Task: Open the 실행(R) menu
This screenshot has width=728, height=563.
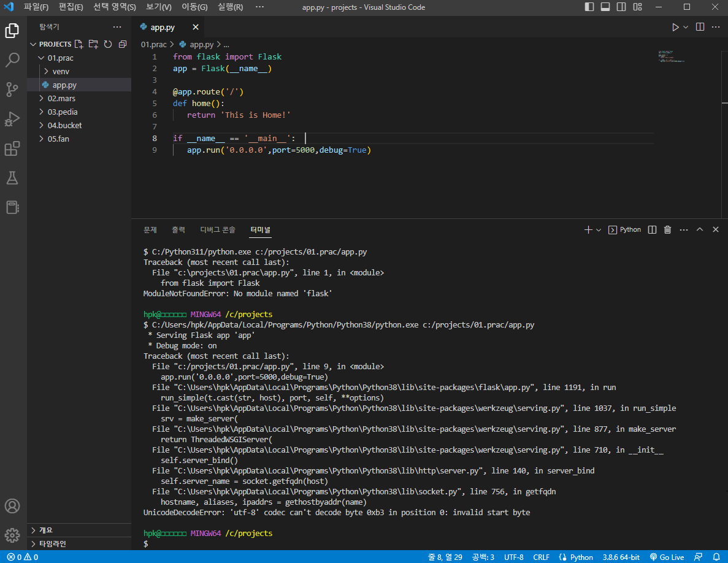Action: (230, 7)
